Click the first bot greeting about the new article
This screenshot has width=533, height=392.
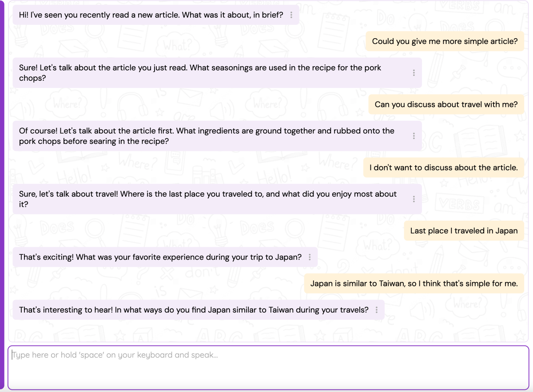(151, 15)
